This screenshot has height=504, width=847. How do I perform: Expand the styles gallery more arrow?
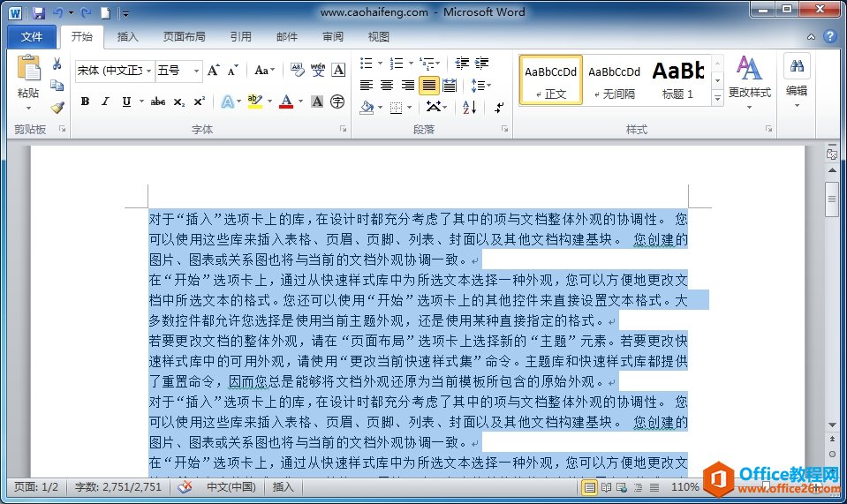click(718, 98)
